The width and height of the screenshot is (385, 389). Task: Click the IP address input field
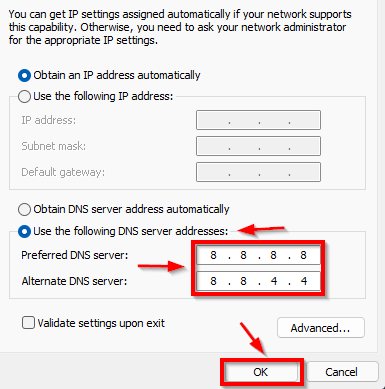click(x=258, y=120)
